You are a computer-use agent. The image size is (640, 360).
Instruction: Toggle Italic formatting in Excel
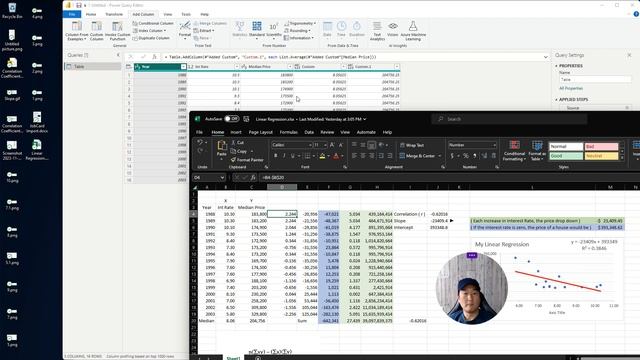(x=284, y=156)
